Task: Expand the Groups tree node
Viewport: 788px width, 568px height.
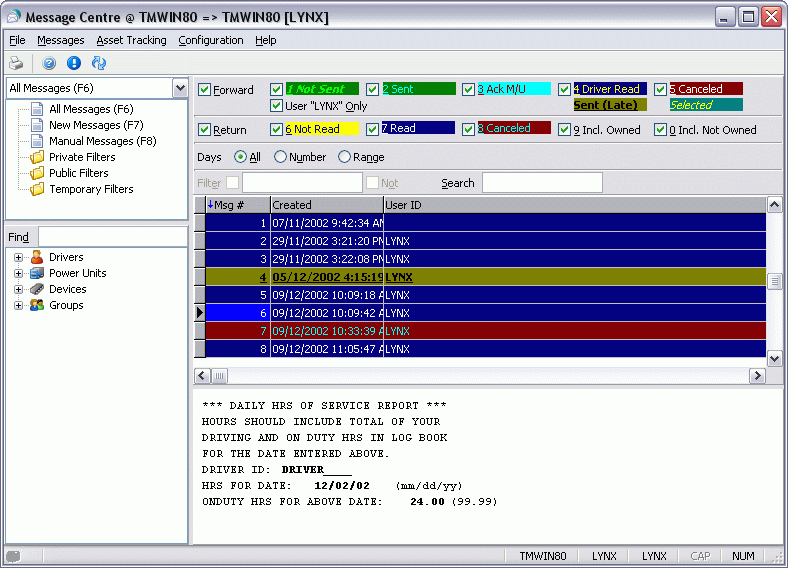Action: click(x=18, y=305)
